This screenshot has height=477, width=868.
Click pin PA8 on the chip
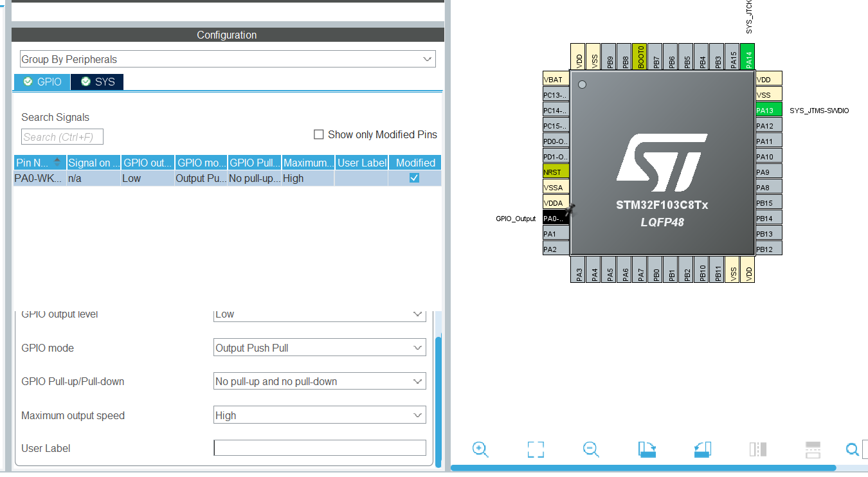coord(769,188)
